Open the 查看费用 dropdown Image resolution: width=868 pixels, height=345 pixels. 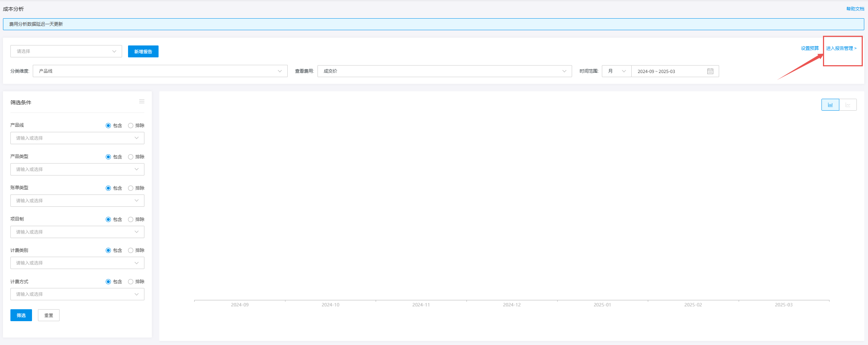[444, 71]
